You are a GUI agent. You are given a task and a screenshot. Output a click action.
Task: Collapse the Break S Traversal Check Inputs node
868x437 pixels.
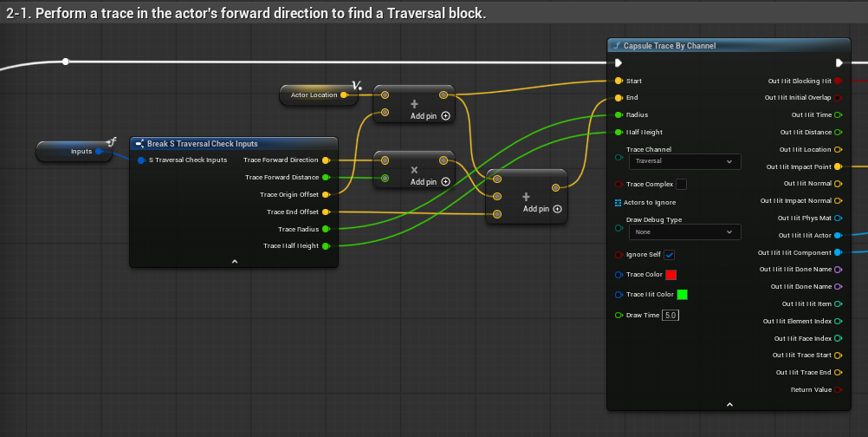(234, 262)
